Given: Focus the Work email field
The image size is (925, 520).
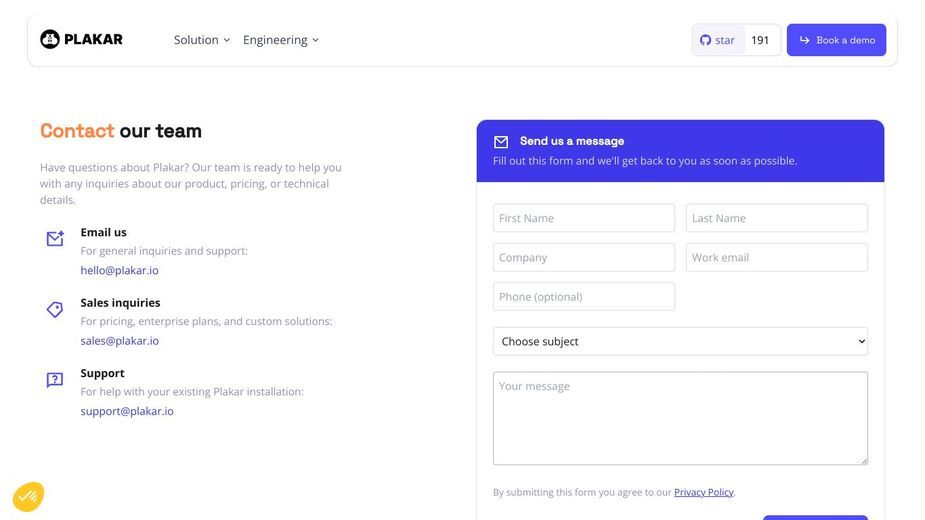Looking at the screenshot, I should click(776, 257).
